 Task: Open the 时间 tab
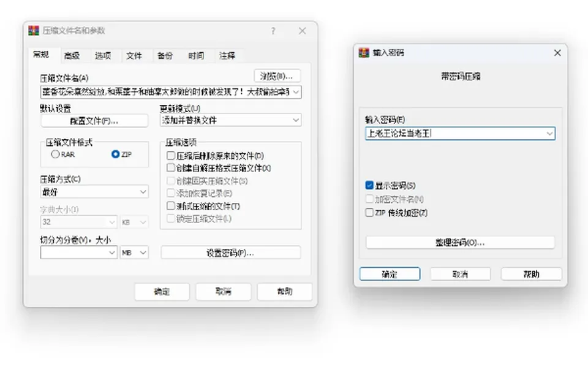(x=196, y=56)
